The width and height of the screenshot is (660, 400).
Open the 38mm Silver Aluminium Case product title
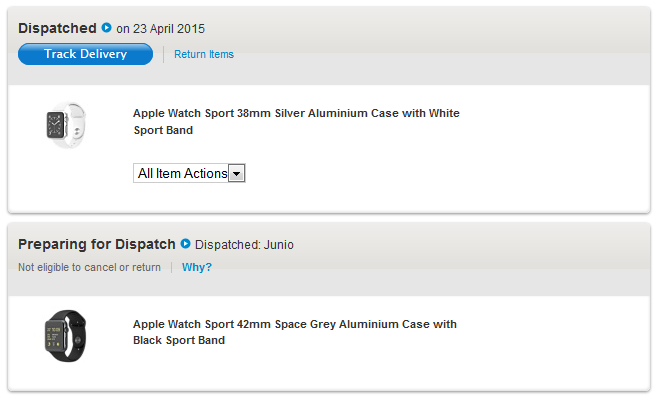pyautogui.click(x=296, y=114)
